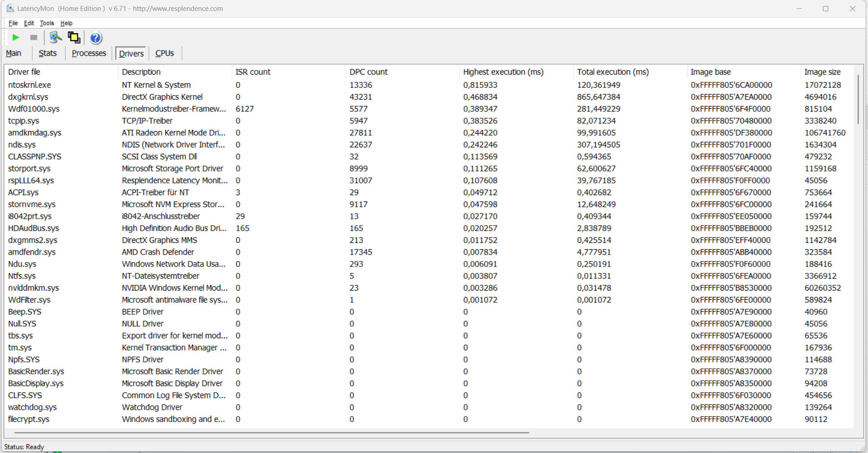Viewport: 868px width, 453px height.
Task: Select the BasicRender.sys row
Action: 429,372
